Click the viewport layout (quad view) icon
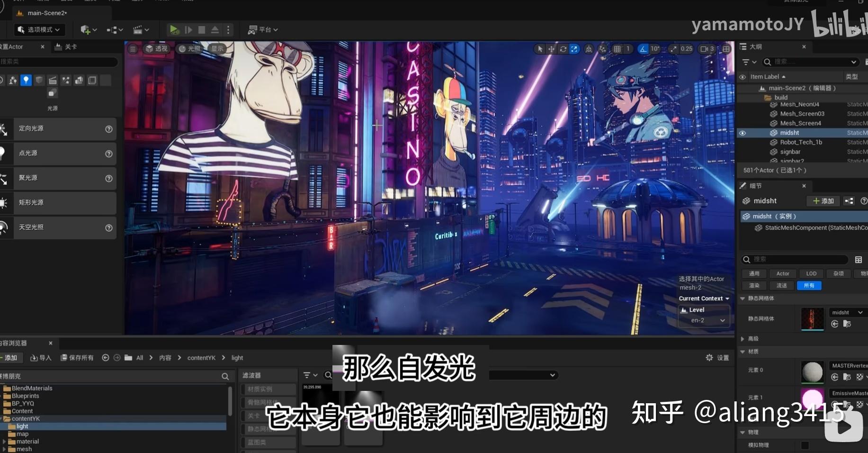 pos(726,49)
